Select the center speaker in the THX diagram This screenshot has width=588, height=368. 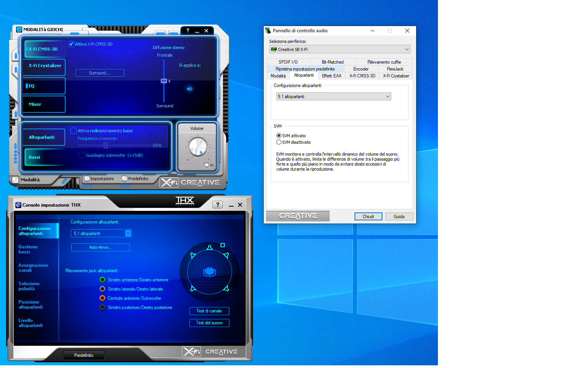pyautogui.click(x=209, y=248)
